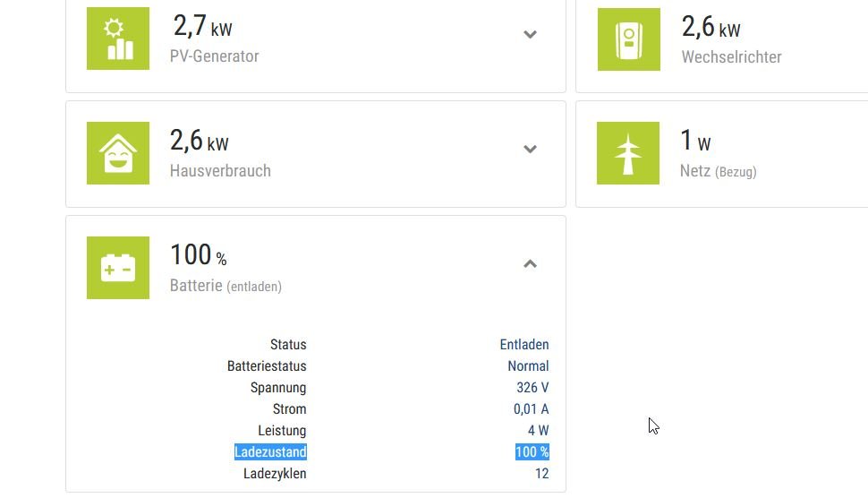868x498 pixels.
Task: Expand the PV-Generator details chevron
Action: [530, 35]
